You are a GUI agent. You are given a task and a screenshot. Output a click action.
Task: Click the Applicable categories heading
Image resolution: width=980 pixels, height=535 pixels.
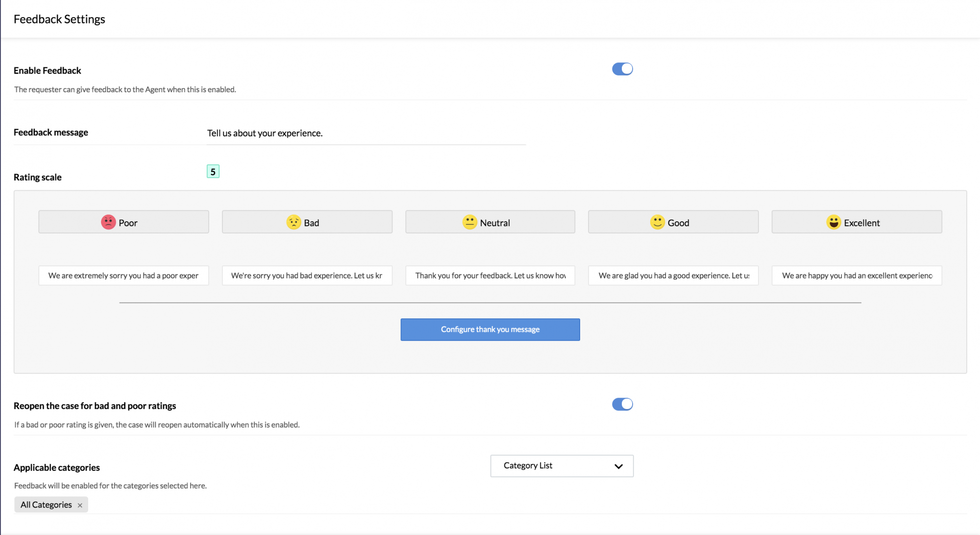[x=57, y=468]
